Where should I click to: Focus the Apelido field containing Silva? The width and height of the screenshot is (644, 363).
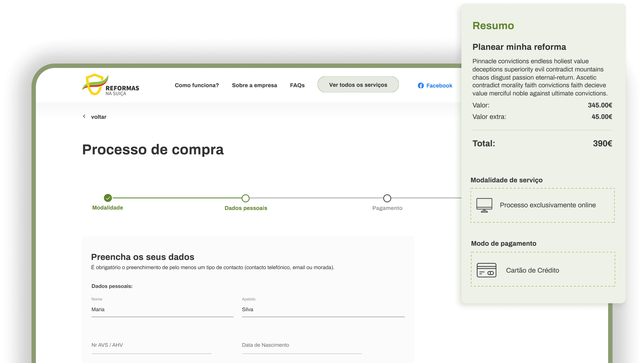[323, 310]
